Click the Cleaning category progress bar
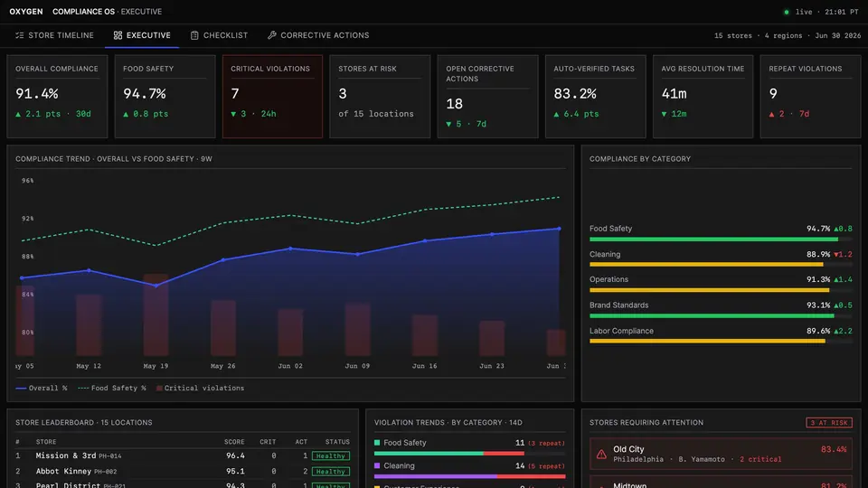The height and width of the screenshot is (488, 868). click(x=721, y=265)
